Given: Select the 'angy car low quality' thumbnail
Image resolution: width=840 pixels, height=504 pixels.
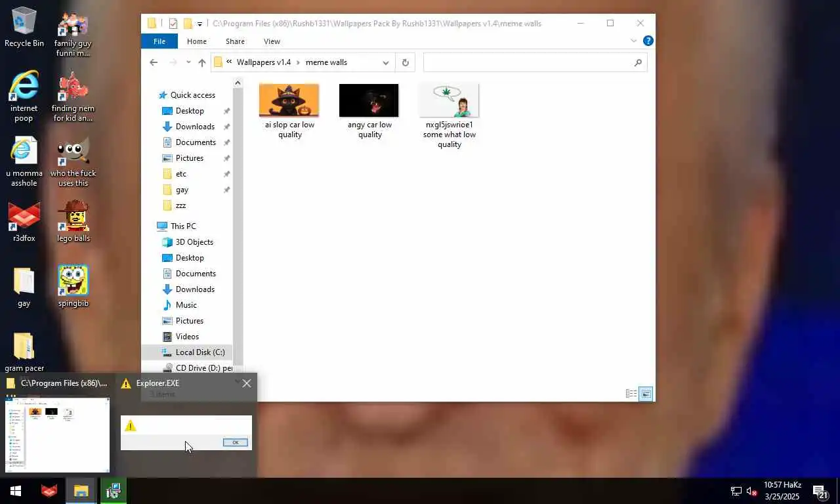Looking at the screenshot, I should (x=369, y=110).
